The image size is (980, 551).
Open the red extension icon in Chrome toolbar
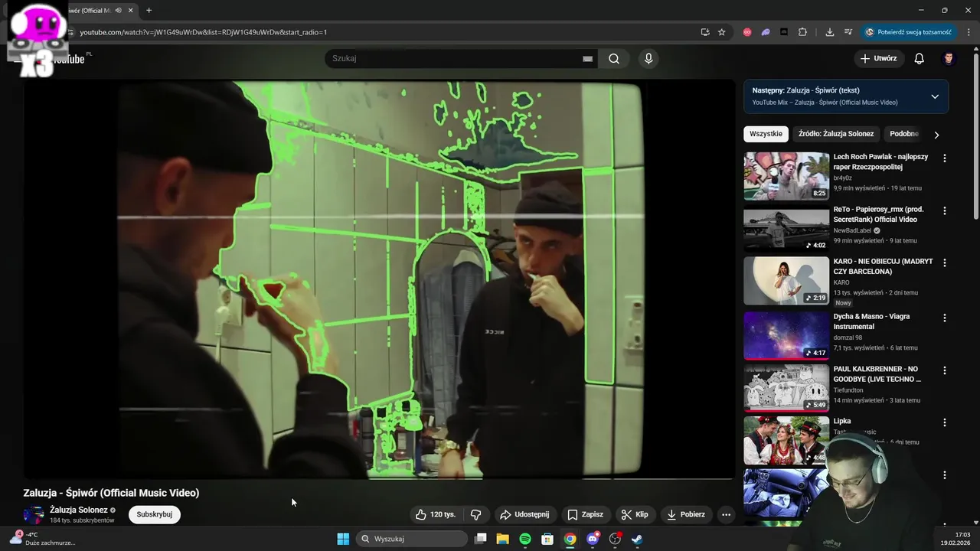click(747, 32)
